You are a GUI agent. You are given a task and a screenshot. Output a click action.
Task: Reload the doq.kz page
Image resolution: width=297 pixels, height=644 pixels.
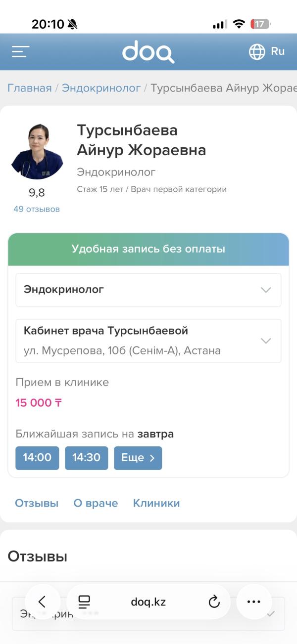214,601
